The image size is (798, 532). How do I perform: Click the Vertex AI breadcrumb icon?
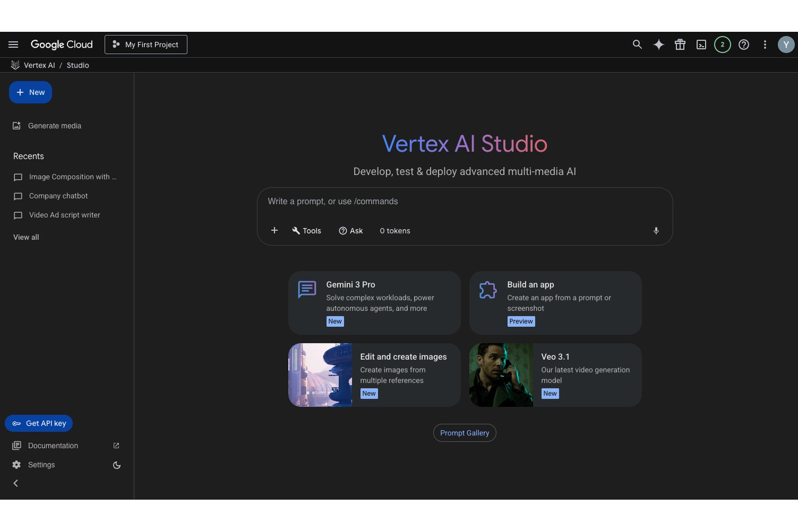(x=15, y=65)
